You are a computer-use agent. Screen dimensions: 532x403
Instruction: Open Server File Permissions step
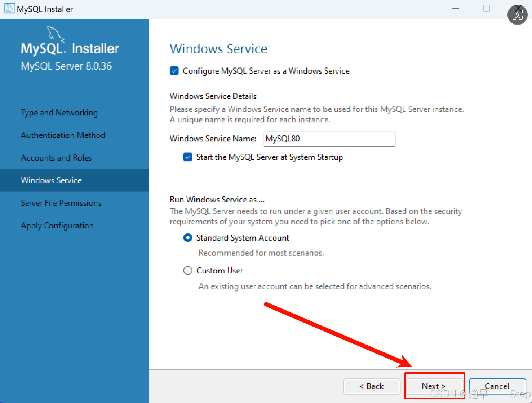[61, 203]
